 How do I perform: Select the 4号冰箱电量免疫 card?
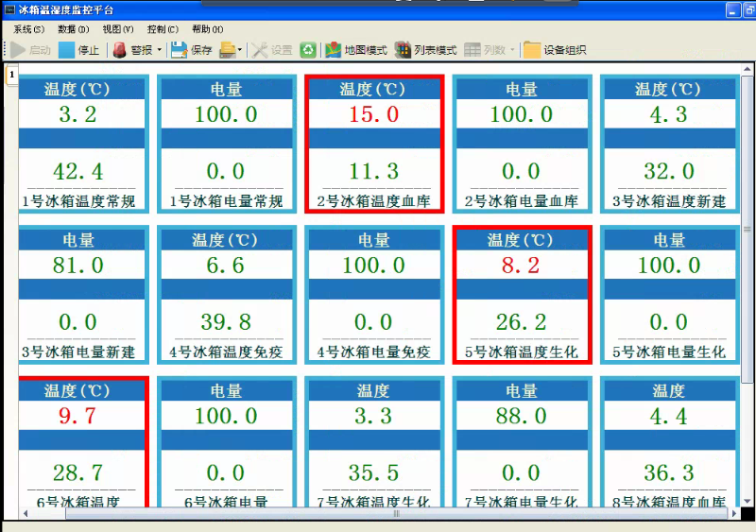374,294
